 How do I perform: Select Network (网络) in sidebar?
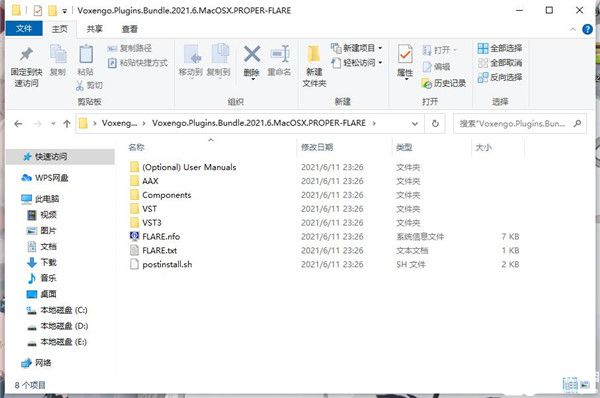[36, 362]
